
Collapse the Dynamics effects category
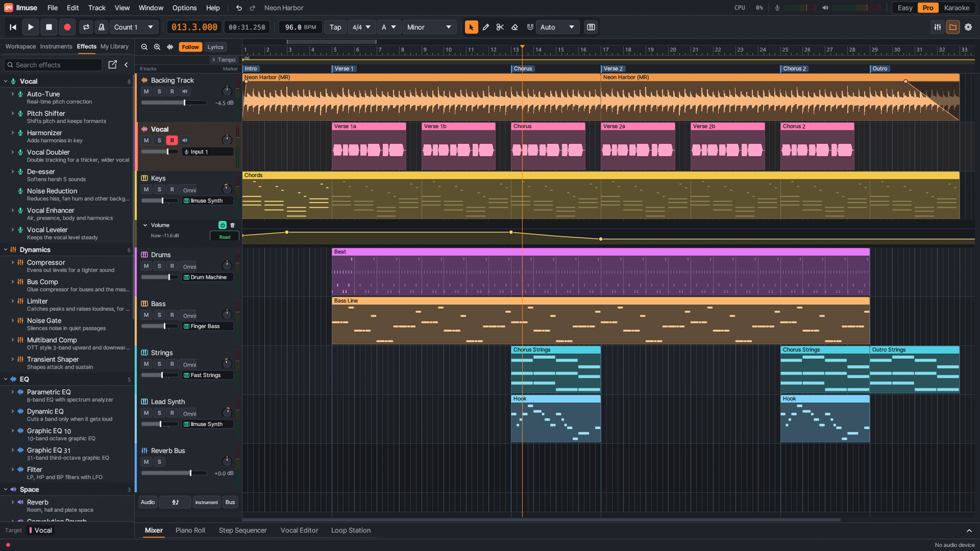coord(6,250)
